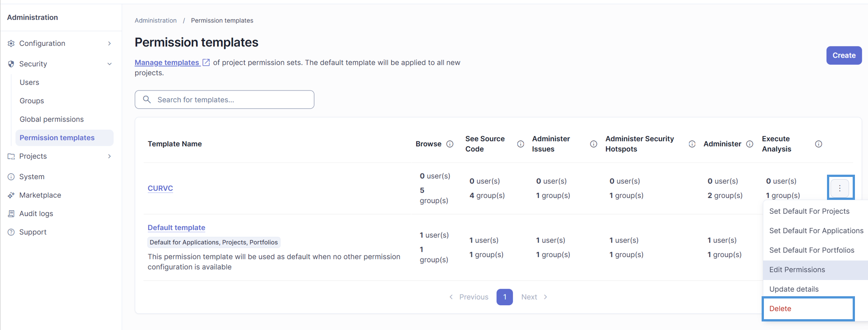Click the Administer Security Hotspots info icon
The height and width of the screenshot is (330, 868).
(692, 144)
